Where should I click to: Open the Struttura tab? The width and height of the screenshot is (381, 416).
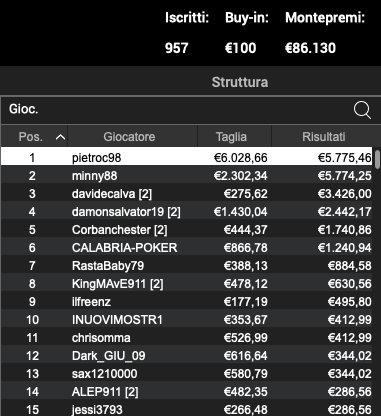(x=240, y=82)
